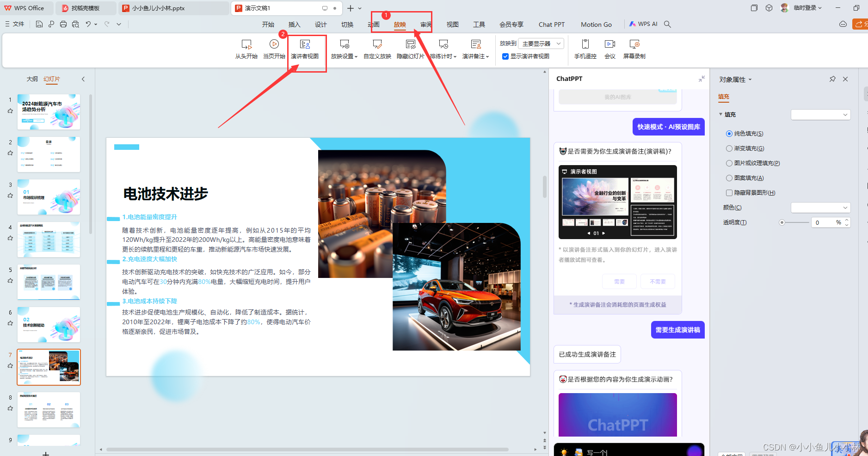Select the 渐变填充 gradient fill radio button

[x=729, y=148]
